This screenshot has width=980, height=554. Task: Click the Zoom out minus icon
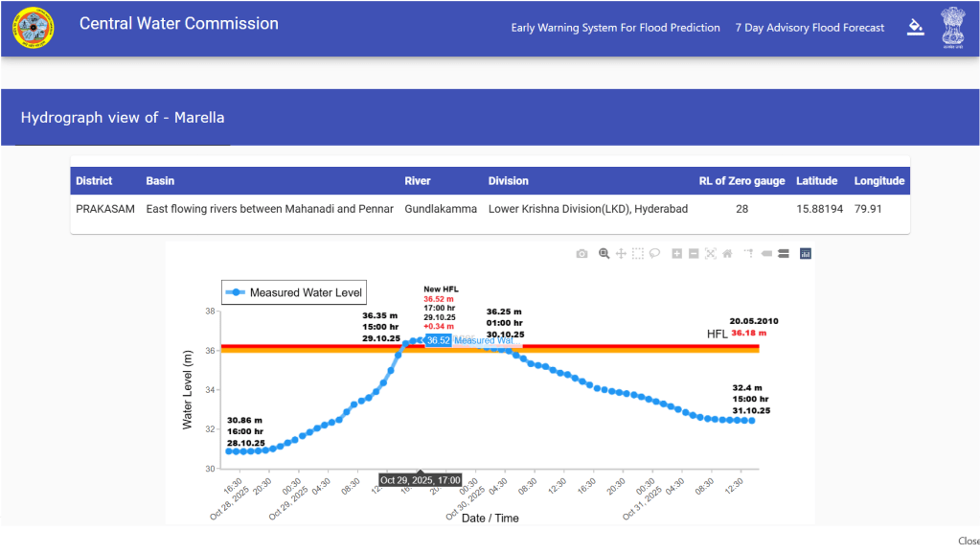[694, 254]
